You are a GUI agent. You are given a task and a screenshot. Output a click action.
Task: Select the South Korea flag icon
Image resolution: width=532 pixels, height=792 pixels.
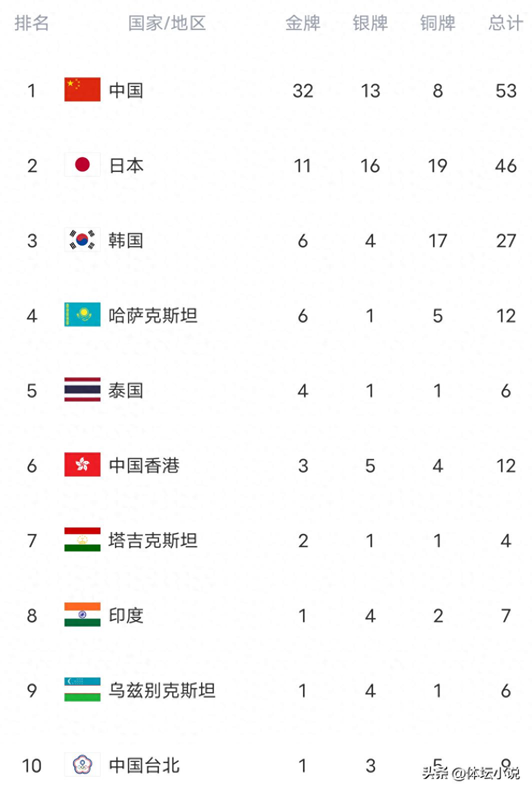pyautogui.click(x=82, y=239)
